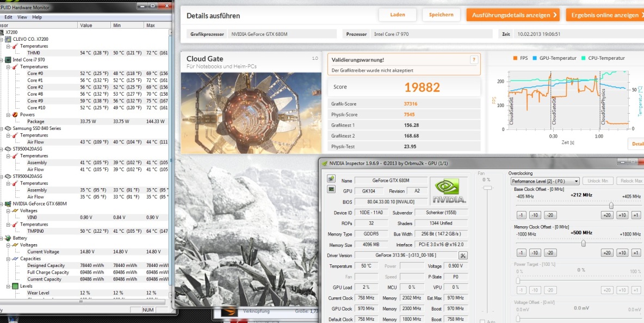This screenshot has height=323, width=644.
Task: Click the question mark help icon in Validierungswarnung
Action: [474, 60]
